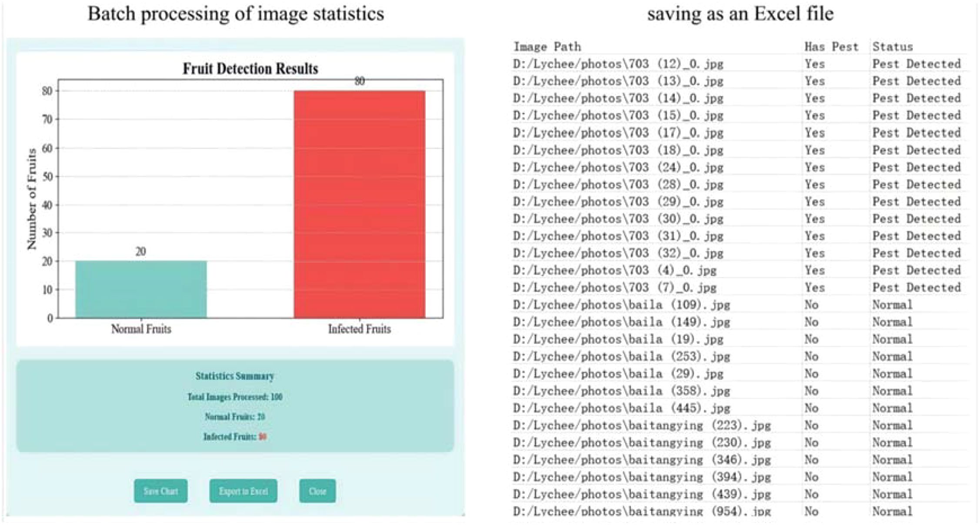Click the Fruit Detection Results chart title
The width and height of the screenshot is (980, 525).
pos(250,69)
